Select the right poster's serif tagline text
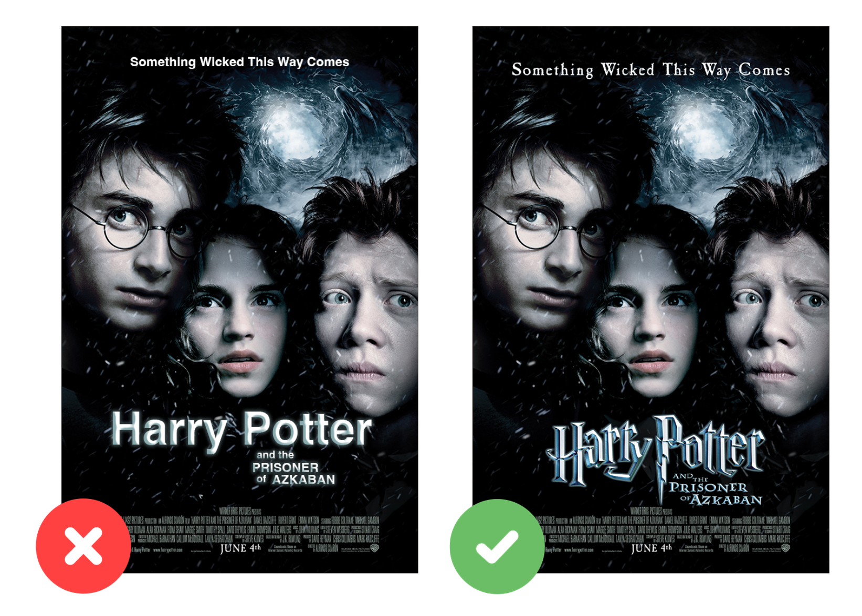The width and height of the screenshot is (862, 616). coord(650,70)
